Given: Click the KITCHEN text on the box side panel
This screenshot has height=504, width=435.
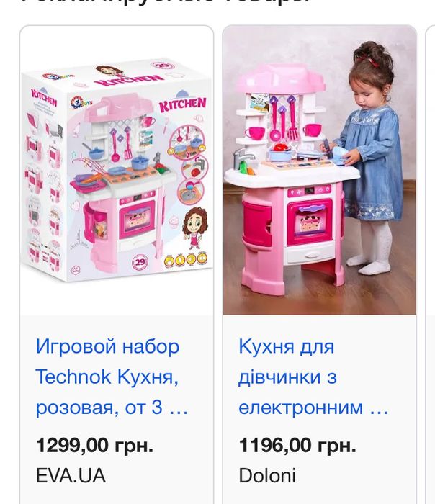Looking at the screenshot, I should pyautogui.click(x=44, y=96).
